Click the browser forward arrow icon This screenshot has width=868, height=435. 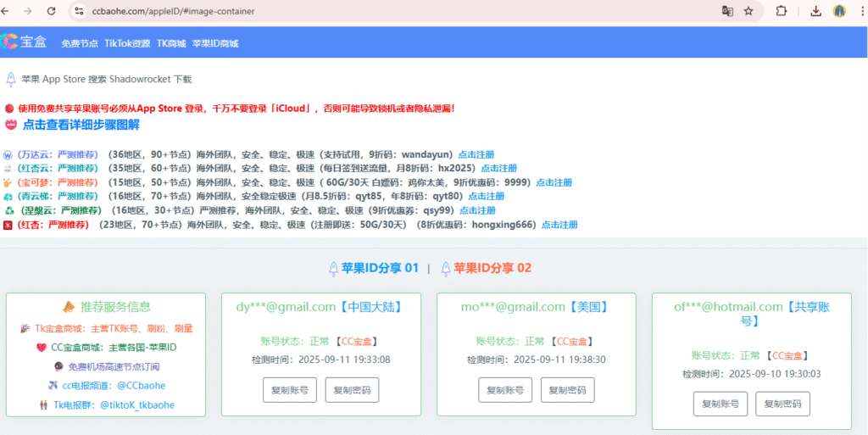pos(30,12)
